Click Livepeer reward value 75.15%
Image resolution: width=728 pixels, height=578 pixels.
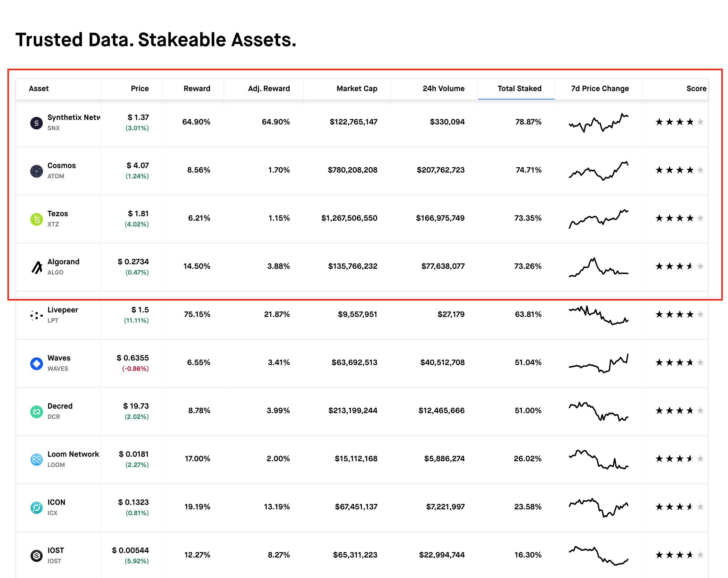[197, 314]
